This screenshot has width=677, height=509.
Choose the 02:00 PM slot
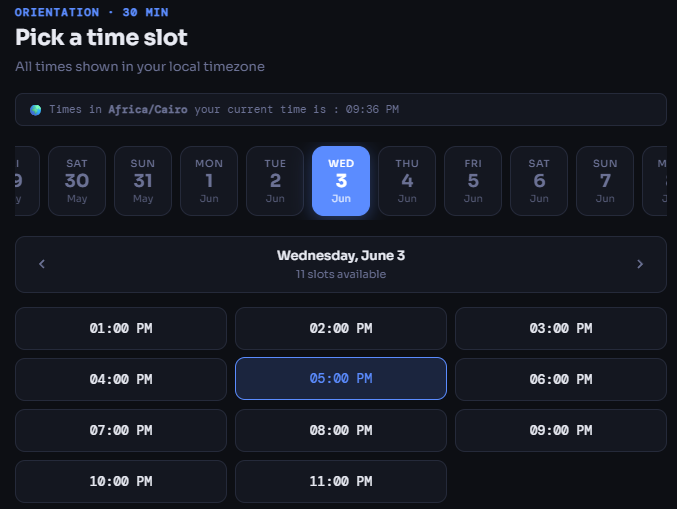pyautogui.click(x=341, y=329)
